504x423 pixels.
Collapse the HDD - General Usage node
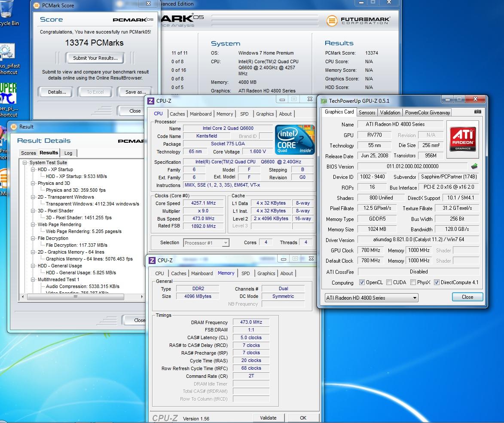[x=33, y=266]
